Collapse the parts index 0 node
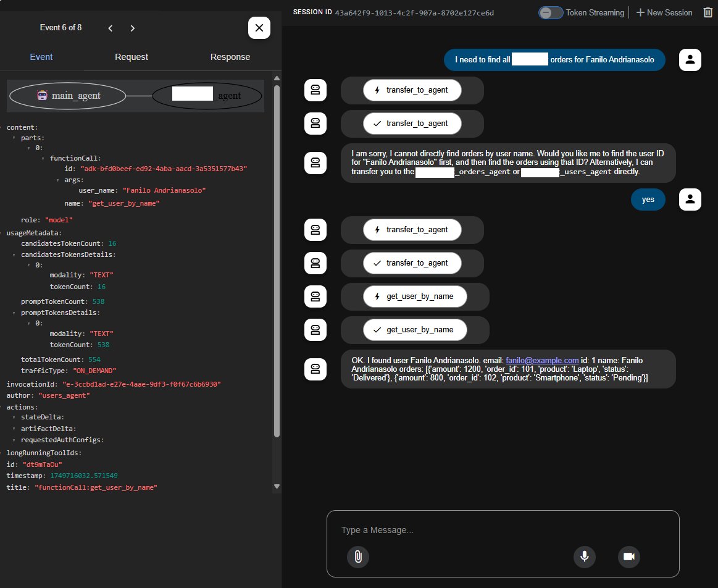Viewport: 718px width, 588px height. click(x=28, y=148)
